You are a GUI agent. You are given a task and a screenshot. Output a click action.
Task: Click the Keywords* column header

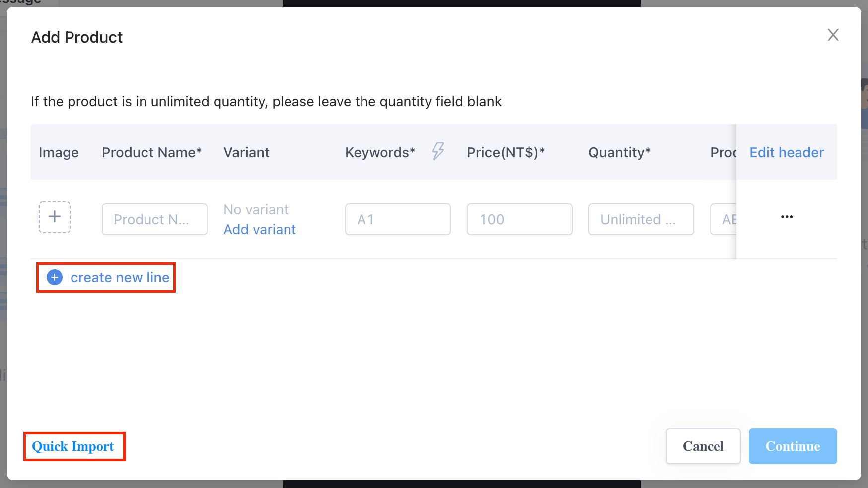(x=380, y=152)
